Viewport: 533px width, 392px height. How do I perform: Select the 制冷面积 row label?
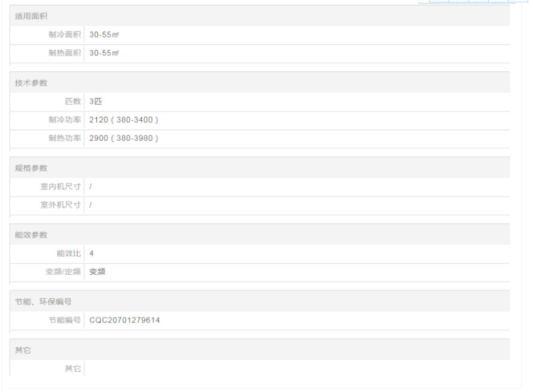(64, 35)
